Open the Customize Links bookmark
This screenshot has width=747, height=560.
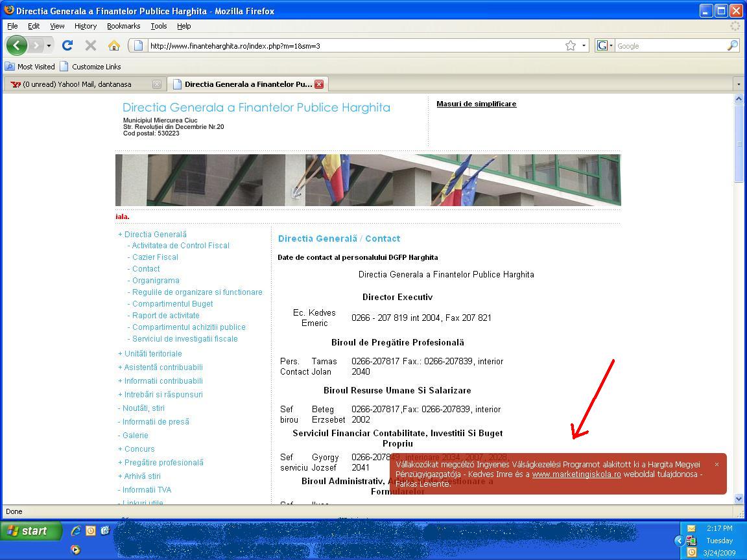[x=91, y=67]
